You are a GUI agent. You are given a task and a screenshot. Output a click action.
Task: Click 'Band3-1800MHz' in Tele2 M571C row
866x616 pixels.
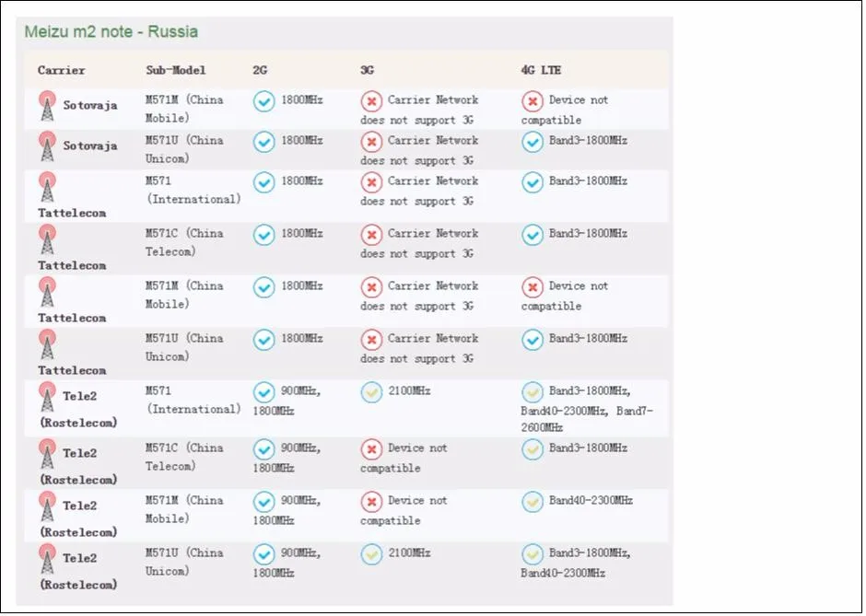588,448
